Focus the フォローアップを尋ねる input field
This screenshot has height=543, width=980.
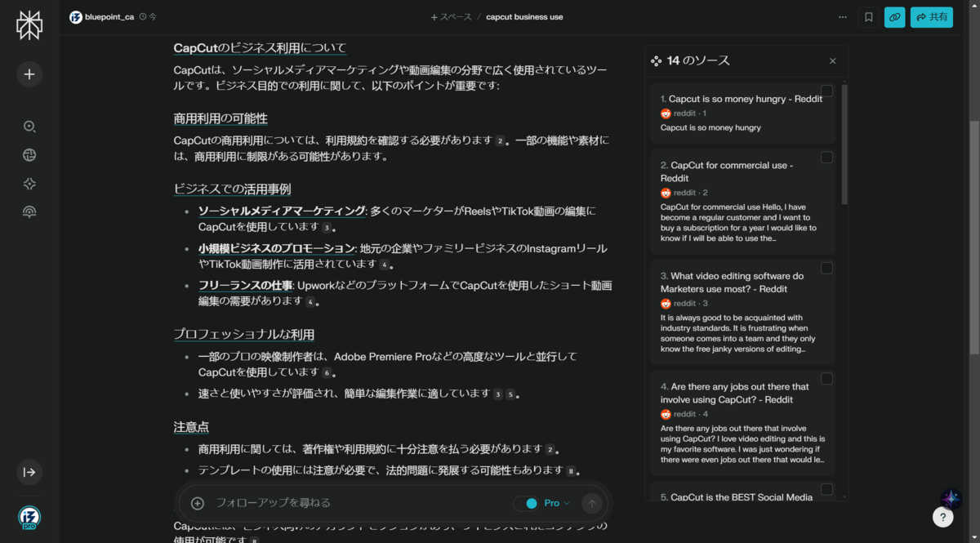(x=359, y=503)
